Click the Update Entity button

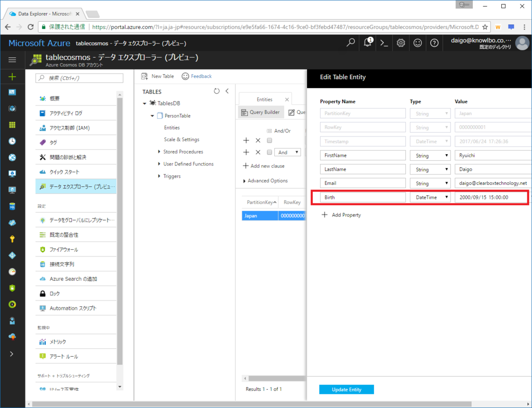click(347, 389)
